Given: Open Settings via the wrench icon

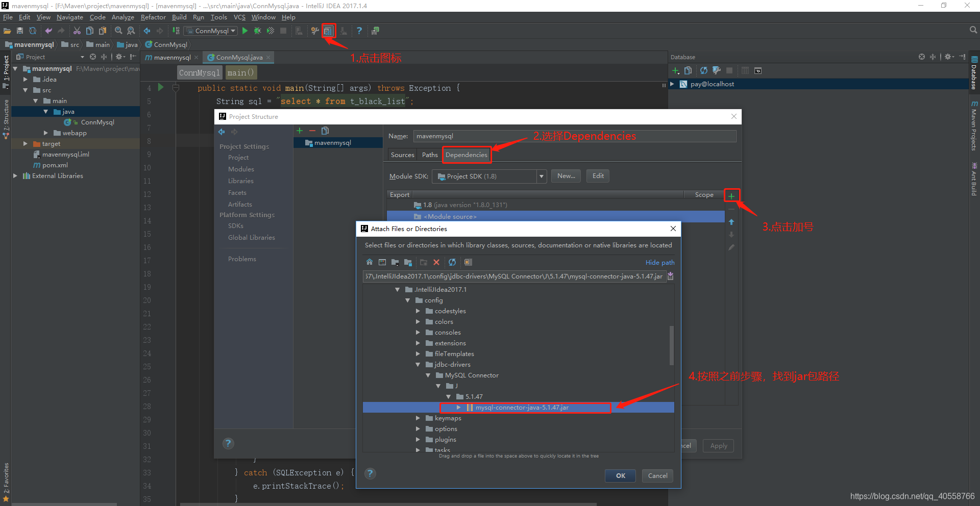Looking at the screenshot, I should point(315,31).
